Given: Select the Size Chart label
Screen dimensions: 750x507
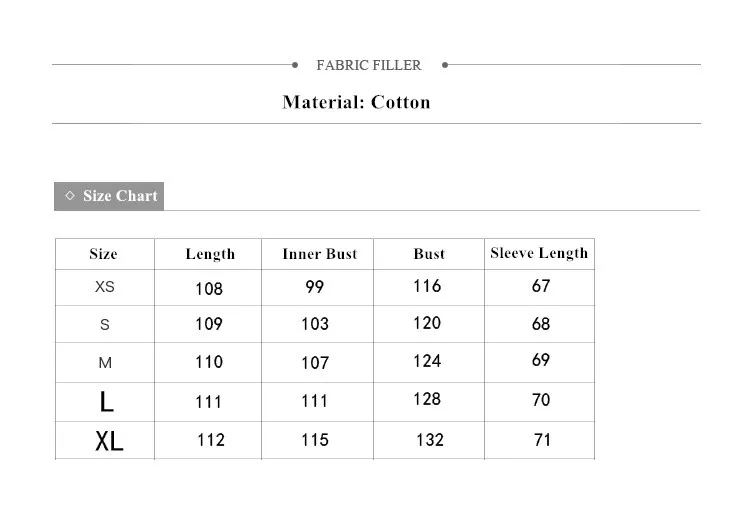Looking at the screenshot, I should [120, 196].
